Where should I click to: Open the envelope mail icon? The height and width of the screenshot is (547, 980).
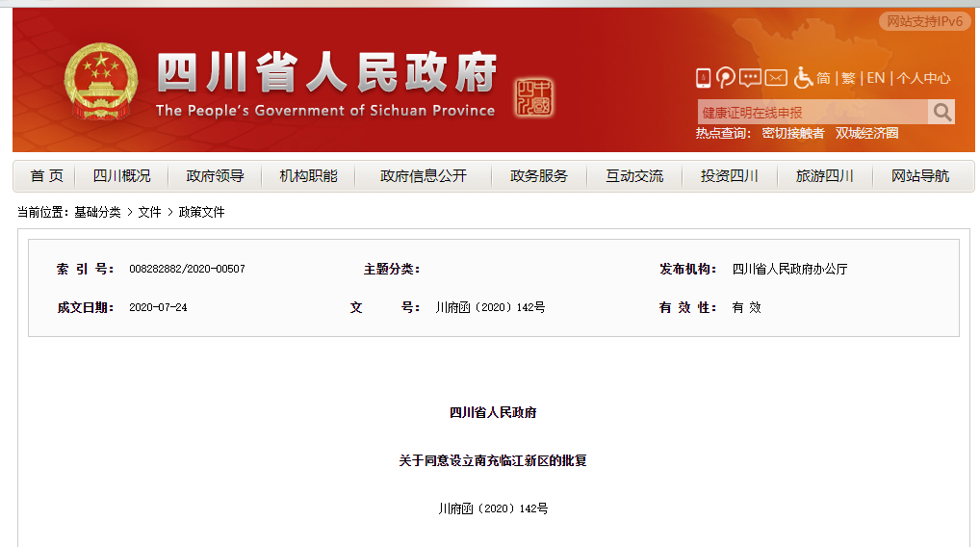(776, 78)
